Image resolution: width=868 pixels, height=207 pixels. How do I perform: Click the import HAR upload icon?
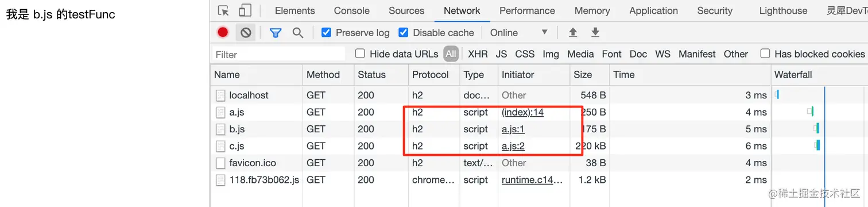(573, 33)
